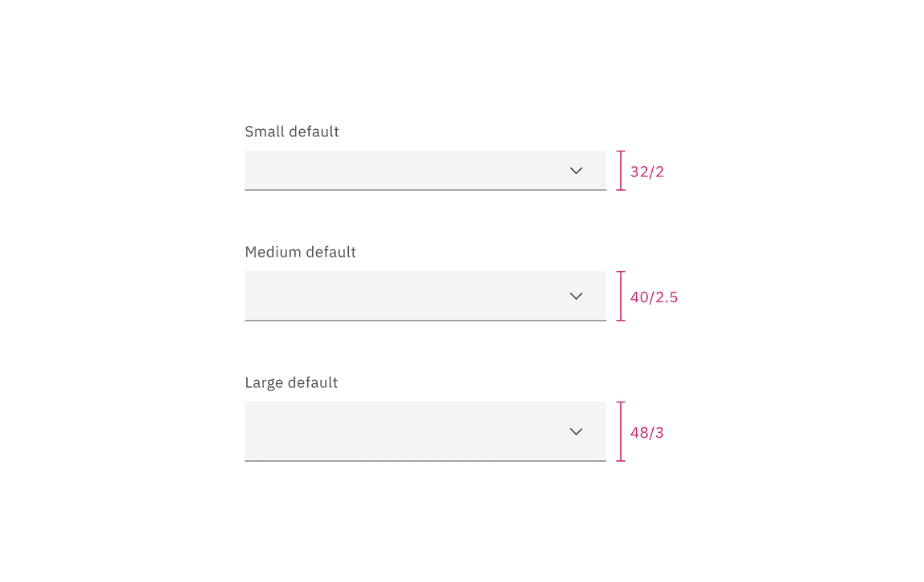924x582 pixels.
Task: Click the pink measurement bracket beside the small dropdown
Action: (619, 171)
